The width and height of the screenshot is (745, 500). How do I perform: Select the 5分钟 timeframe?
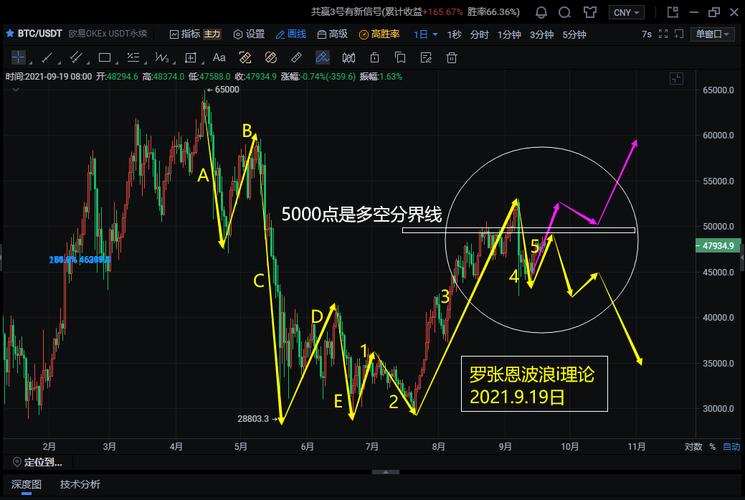coord(574,34)
